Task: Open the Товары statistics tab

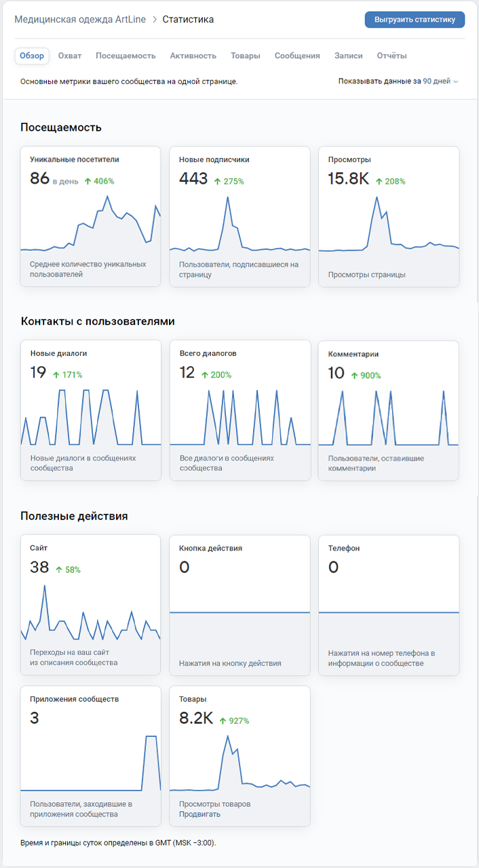Action: click(245, 56)
